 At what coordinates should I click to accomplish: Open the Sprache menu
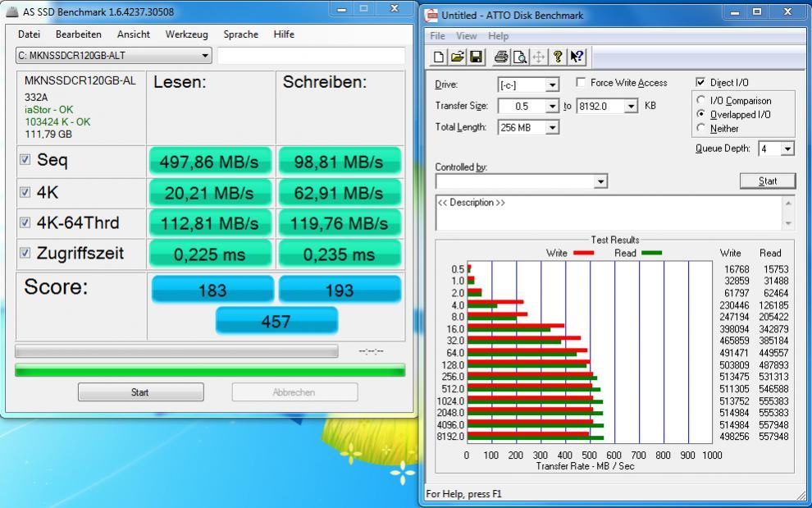[241, 34]
